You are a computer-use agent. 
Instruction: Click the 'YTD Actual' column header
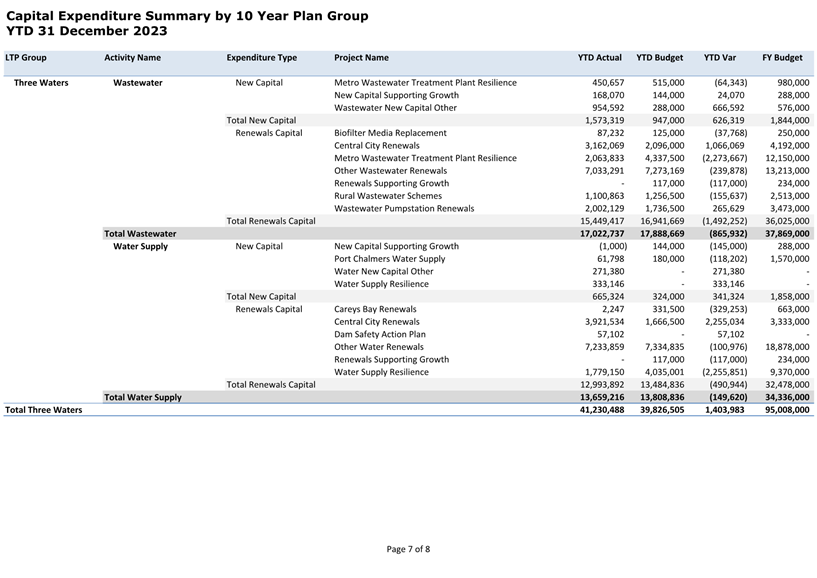pyautogui.click(x=599, y=58)
